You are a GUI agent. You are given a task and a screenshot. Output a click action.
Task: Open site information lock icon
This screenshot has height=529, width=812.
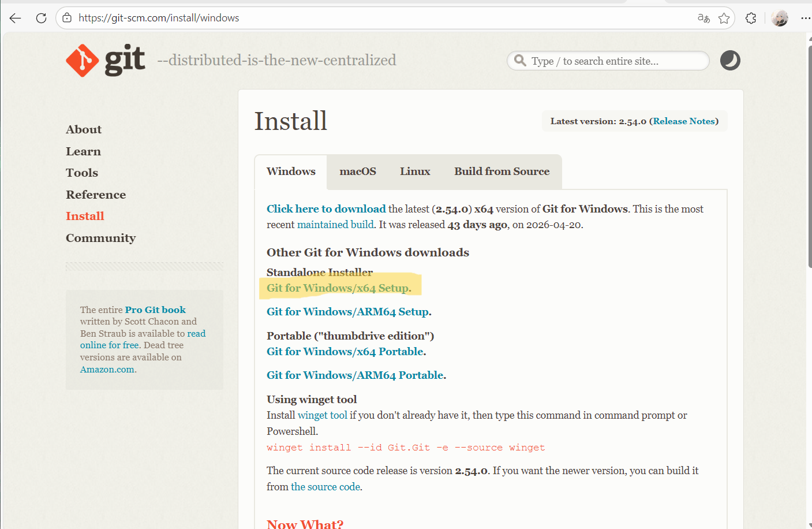(67, 18)
